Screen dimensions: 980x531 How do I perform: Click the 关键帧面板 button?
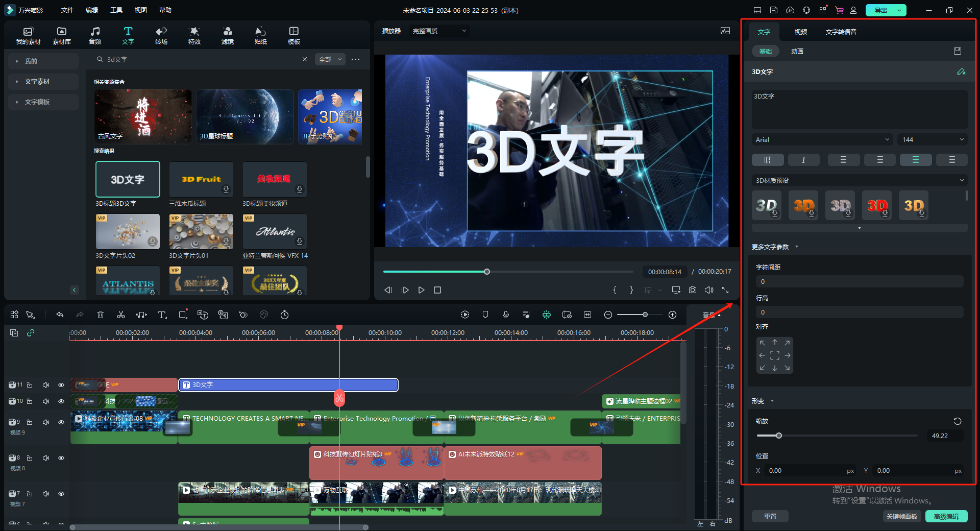point(901,516)
